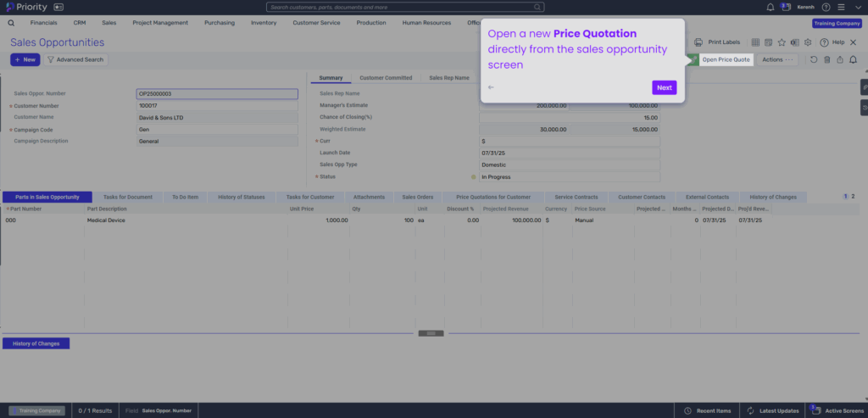Close the Sales Opportunities screen
Viewport: 868px width, 418px height.
[853, 42]
